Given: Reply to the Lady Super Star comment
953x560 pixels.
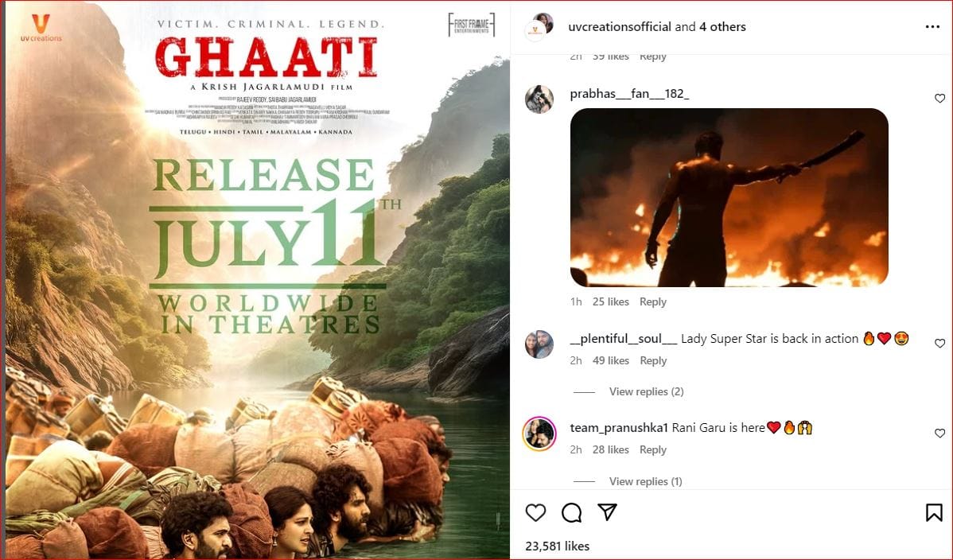Looking at the screenshot, I should (x=653, y=360).
